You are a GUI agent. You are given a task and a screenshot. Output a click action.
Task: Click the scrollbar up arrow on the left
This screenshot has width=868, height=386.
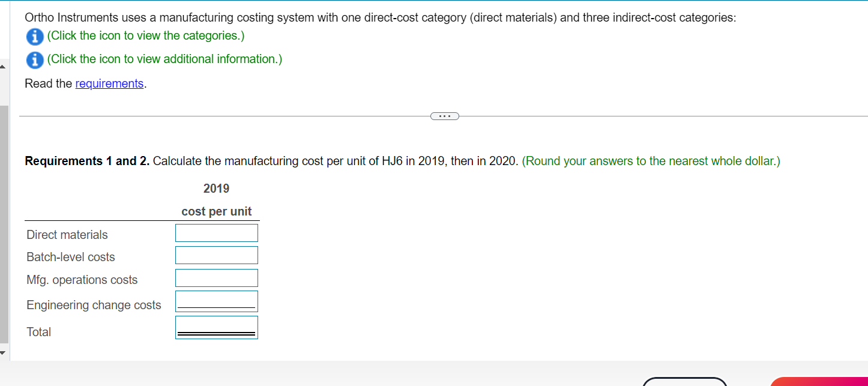tap(2, 67)
